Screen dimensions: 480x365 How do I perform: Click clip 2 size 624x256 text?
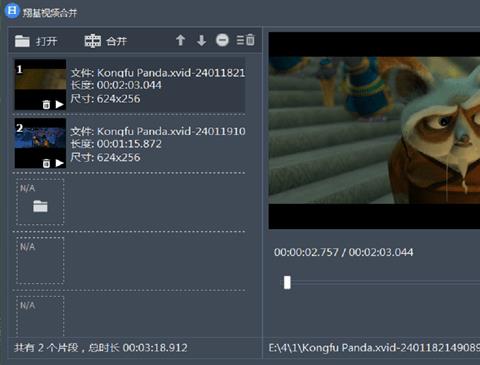point(118,157)
